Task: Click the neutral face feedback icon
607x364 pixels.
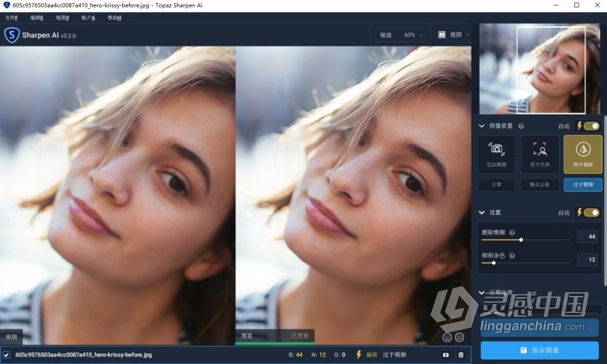Action: pos(459,337)
